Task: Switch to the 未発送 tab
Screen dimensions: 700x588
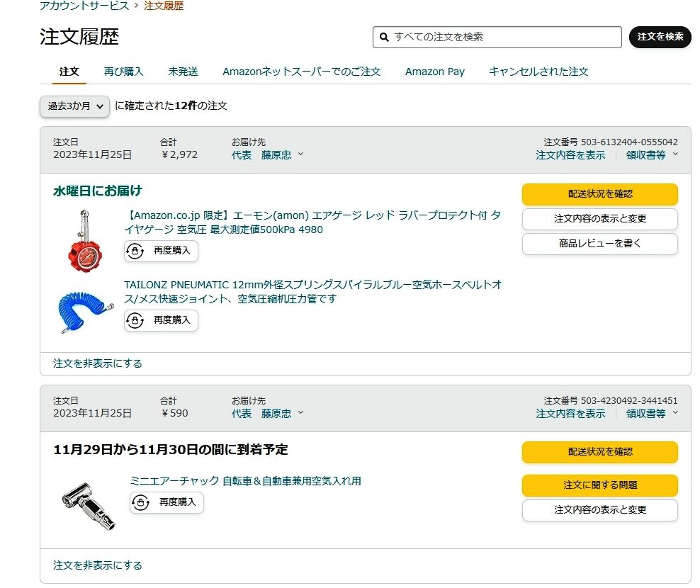Action: (x=183, y=72)
